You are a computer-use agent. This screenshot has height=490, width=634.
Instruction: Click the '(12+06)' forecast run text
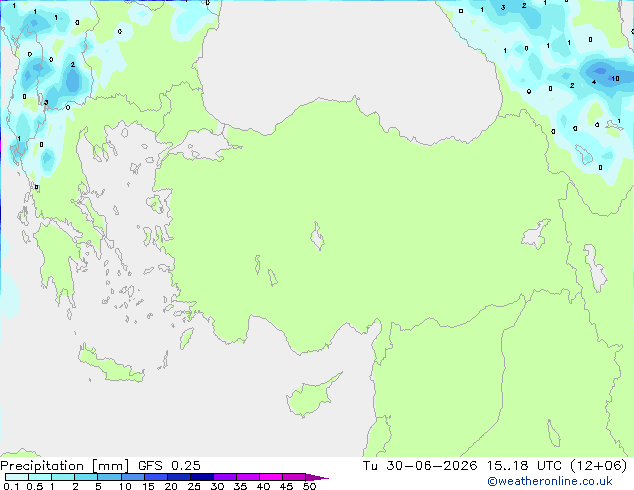(x=598, y=466)
